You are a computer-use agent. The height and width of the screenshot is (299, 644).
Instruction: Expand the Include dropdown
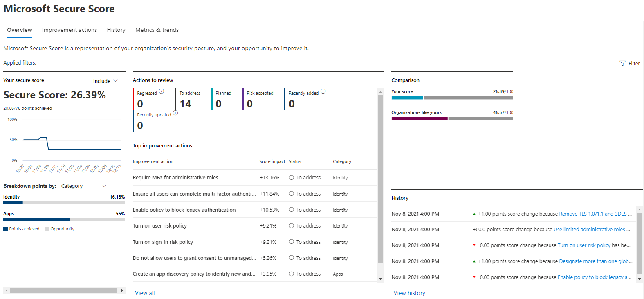(105, 81)
